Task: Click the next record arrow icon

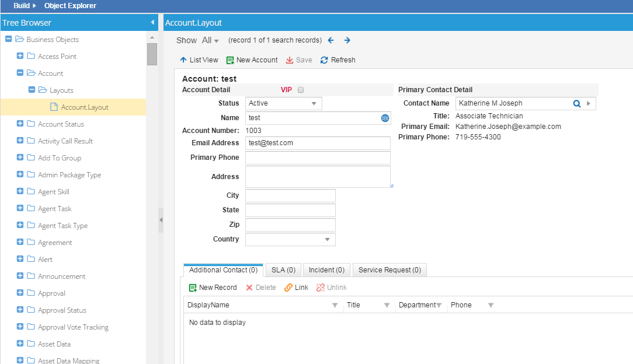Action: (x=347, y=40)
